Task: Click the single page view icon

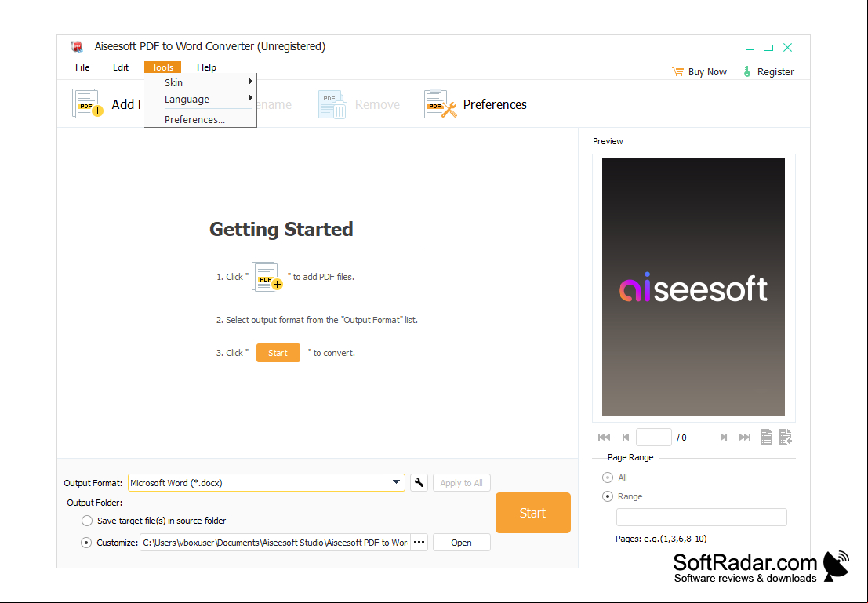Action: click(766, 437)
